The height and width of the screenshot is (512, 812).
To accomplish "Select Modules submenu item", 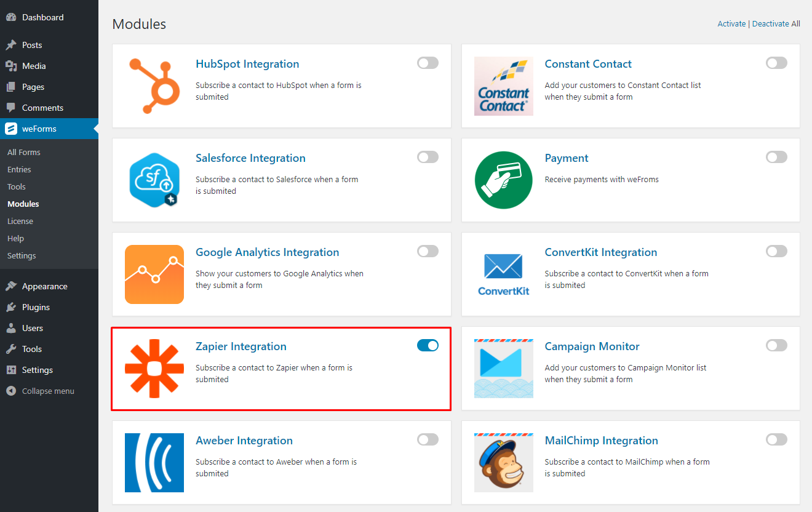I will (23, 204).
